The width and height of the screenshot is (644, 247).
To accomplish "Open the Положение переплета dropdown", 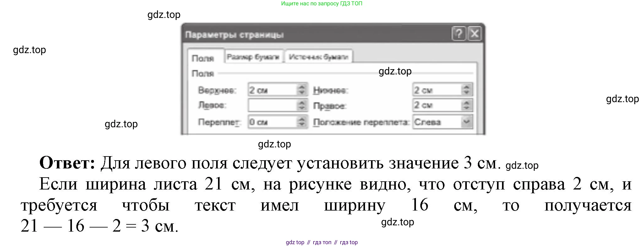I will tap(467, 122).
